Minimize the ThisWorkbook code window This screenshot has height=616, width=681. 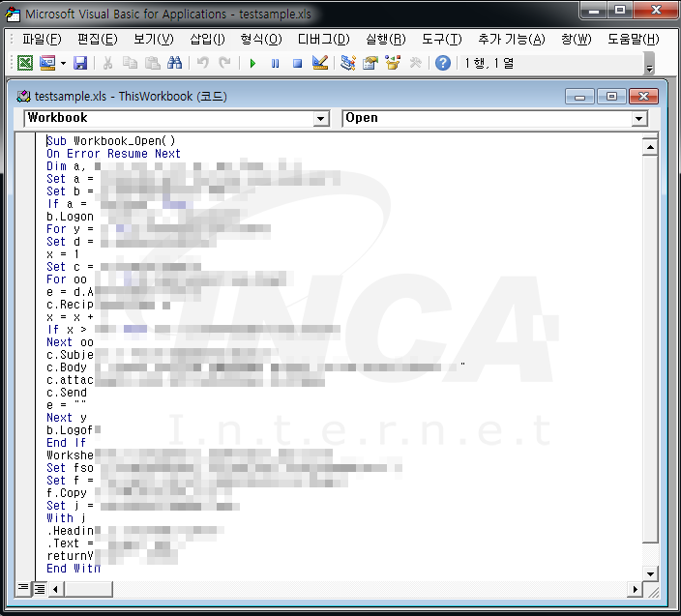tap(579, 97)
